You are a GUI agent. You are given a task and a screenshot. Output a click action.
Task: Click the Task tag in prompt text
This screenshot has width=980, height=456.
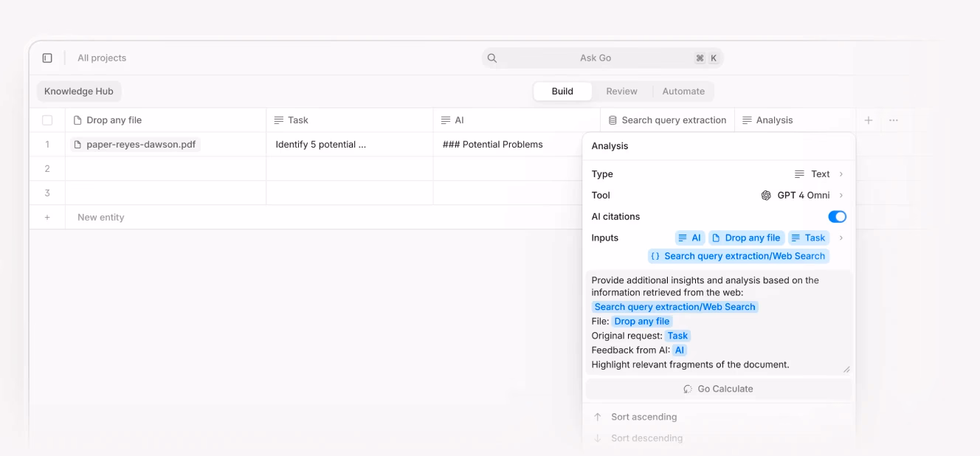(x=677, y=336)
